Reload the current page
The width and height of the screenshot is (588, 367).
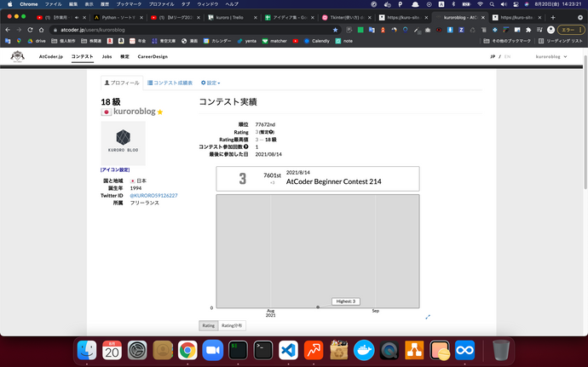coord(30,30)
